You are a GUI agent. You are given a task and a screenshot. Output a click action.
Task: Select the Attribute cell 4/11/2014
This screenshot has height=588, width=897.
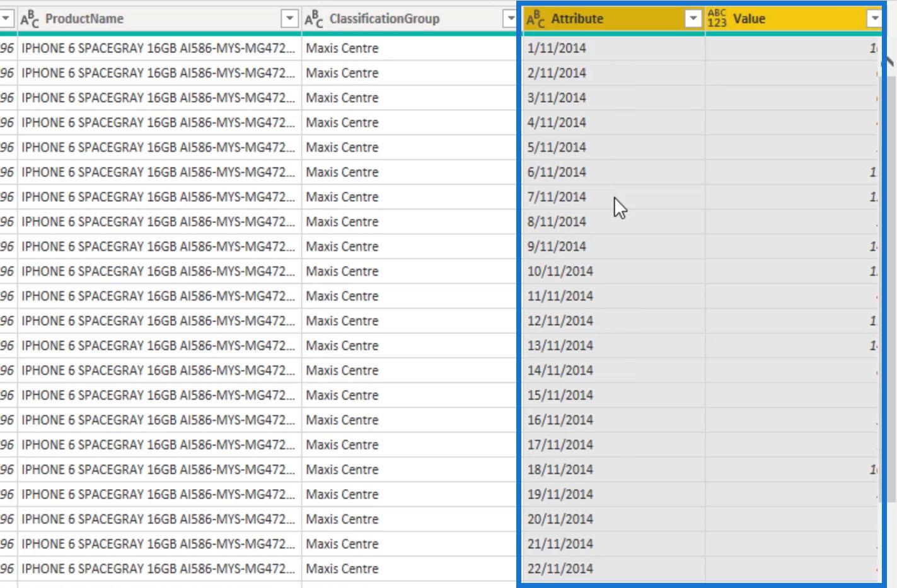coord(613,122)
